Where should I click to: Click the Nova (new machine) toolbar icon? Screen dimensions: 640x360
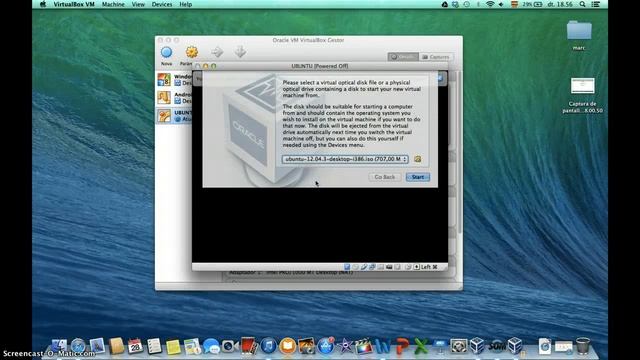click(x=167, y=53)
